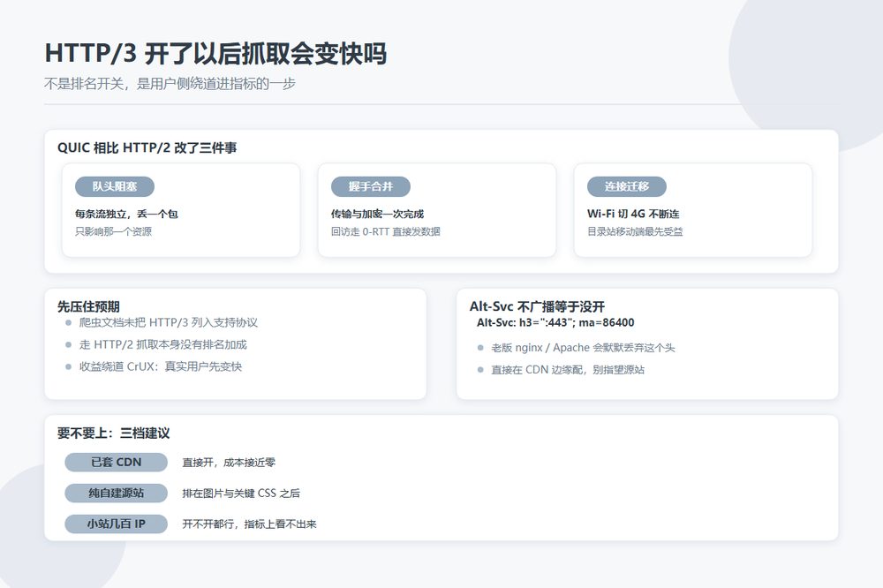Viewport: 883px width, 588px height.
Task: Click the bullet '老版 nginx / Apache 会默默丢弃这个头'
Action: pyautogui.click(x=583, y=348)
